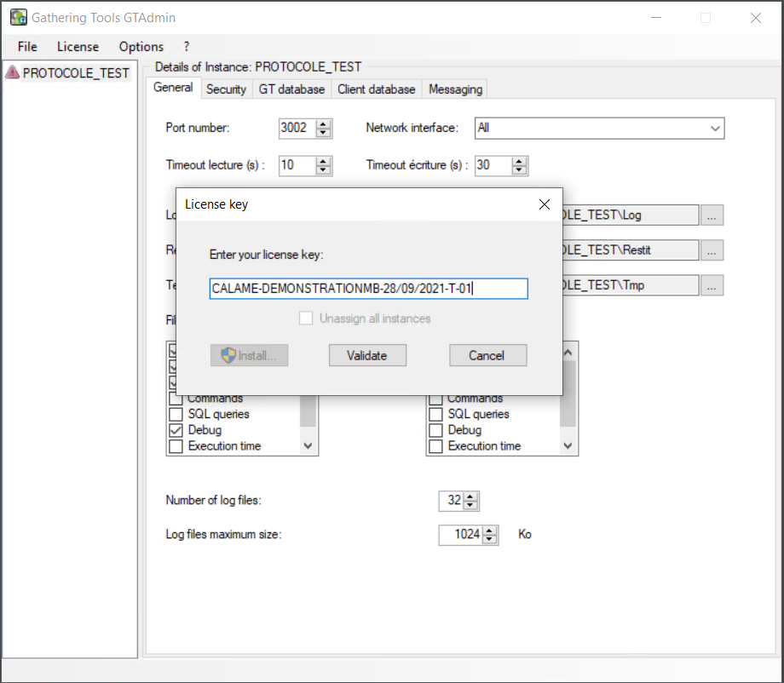Screen dimensions: 784x683
Task: Decrease Timeout lecture value
Action: (323, 170)
